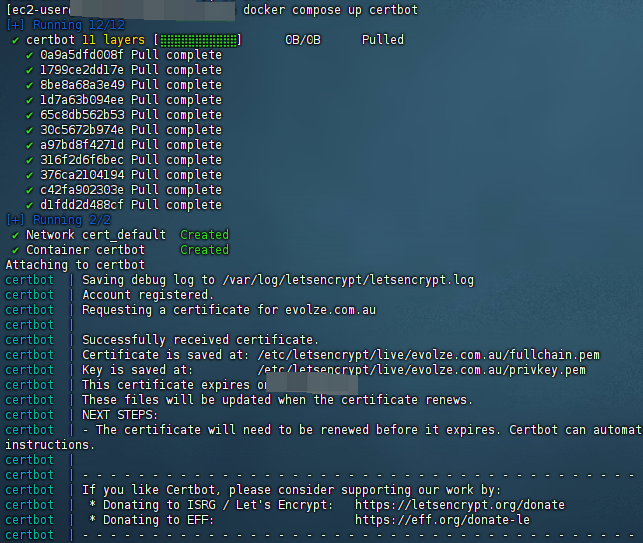643x543 pixels.
Task: Click green 'Created' beside Network cert_default
Action: (x=204, y=235)
